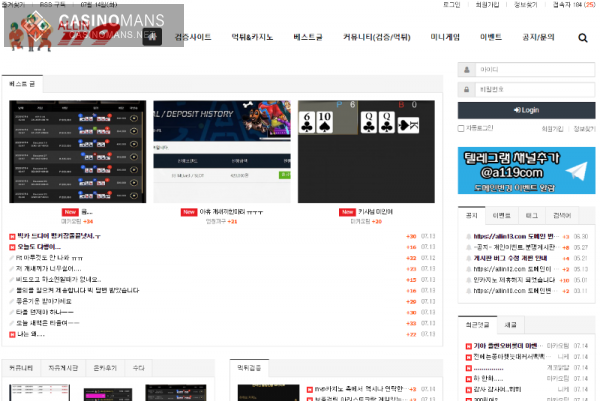Click the red image icon on first post
This screenshot has height=401, width=600.
12,236
